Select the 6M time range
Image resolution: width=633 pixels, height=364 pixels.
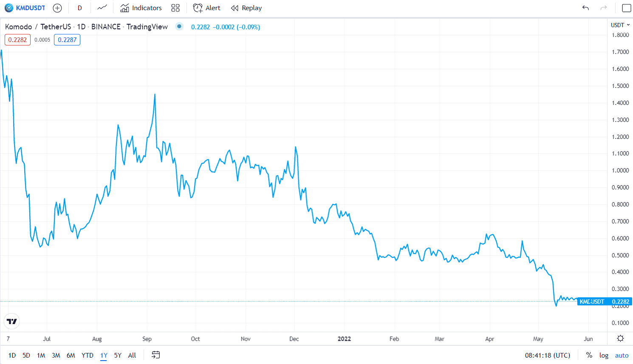coord(71,356)
